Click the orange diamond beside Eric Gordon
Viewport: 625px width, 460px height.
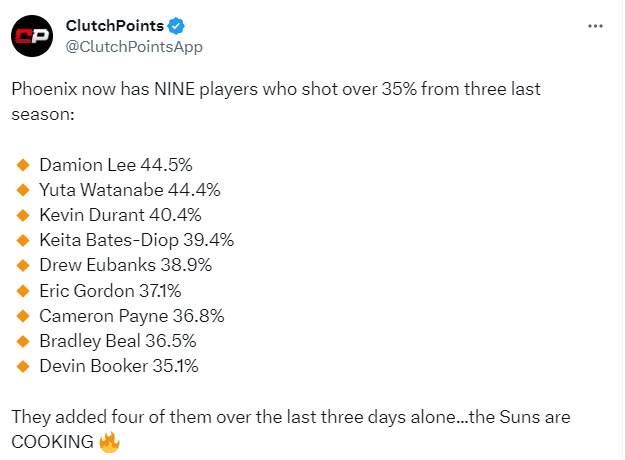23,290
